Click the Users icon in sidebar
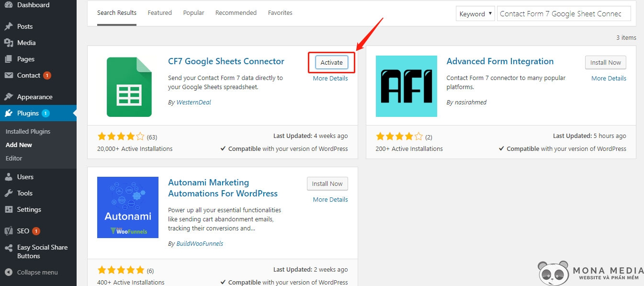The height and width of the screenshot is (286, 644). click(x=9, y=177)
